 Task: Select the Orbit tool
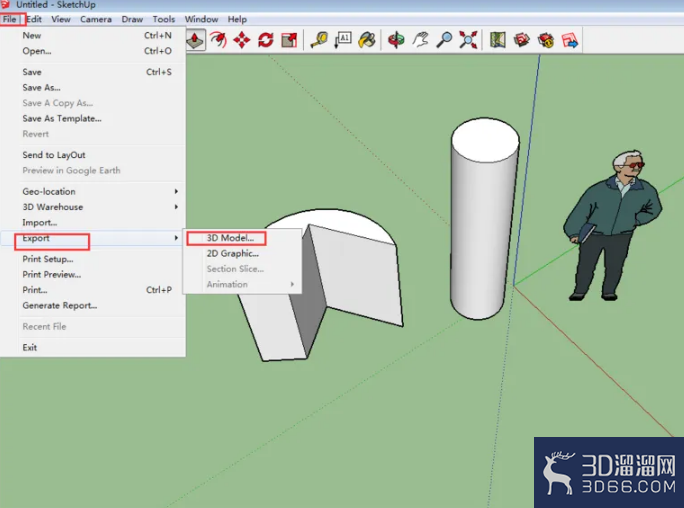(x=396, y=40)
